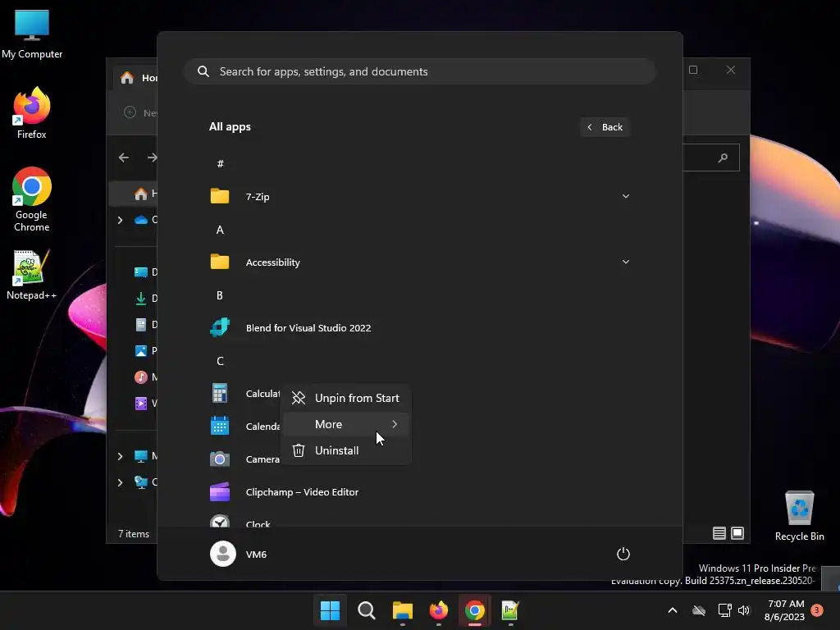This screenshot has height=630, width=840.
Task: Click the volume icon in system tray
Action: point(744,610)
